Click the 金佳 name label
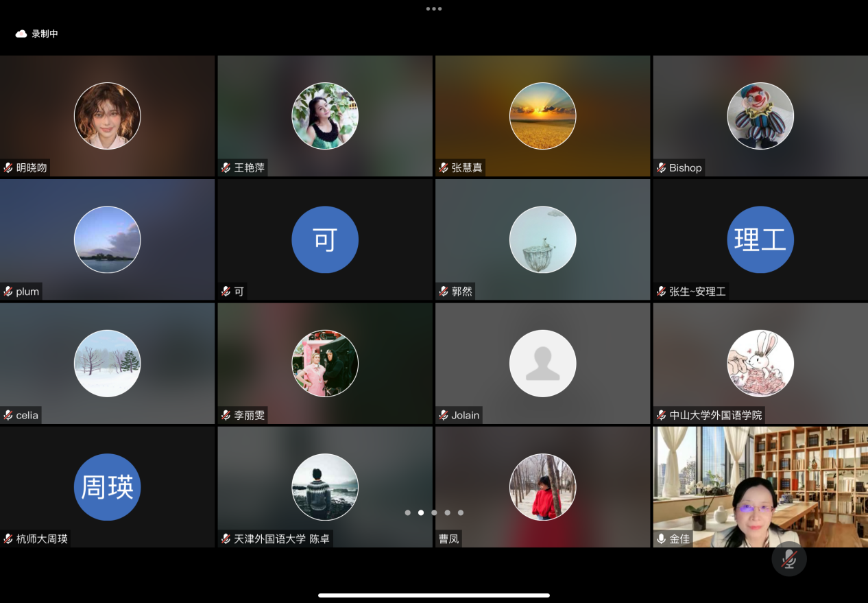This screenshot has width=868, height=603. pyautogui.click(x=679, y=539)
